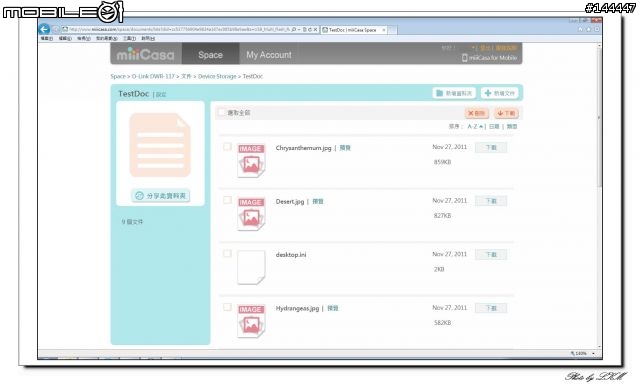Open a new browser tab
640x388 pixels.
392,30
